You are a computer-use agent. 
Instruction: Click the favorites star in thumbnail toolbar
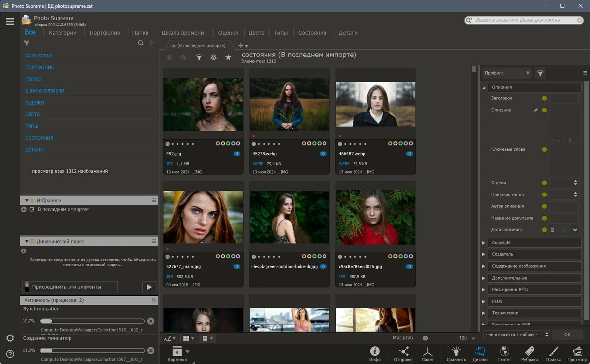tap(228, 57)
